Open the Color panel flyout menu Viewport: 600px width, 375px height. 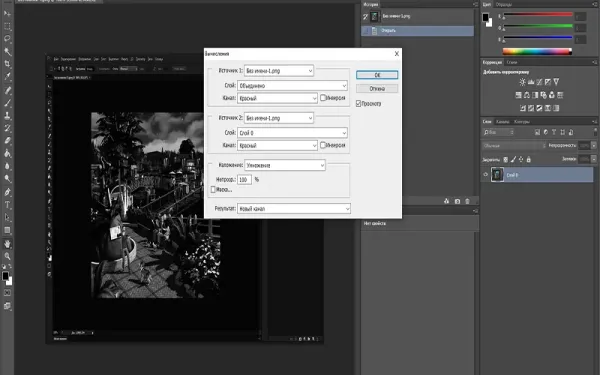pyautogui.click(x=594, y=5)
